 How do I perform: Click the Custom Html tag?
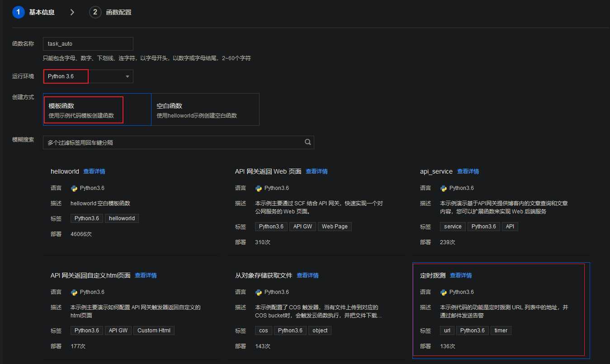coord(154,331)
